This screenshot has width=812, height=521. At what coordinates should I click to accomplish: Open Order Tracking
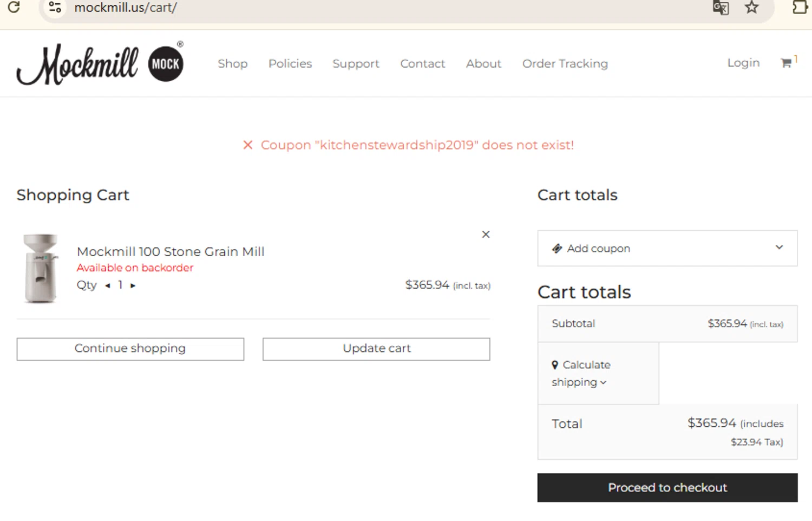565,63
